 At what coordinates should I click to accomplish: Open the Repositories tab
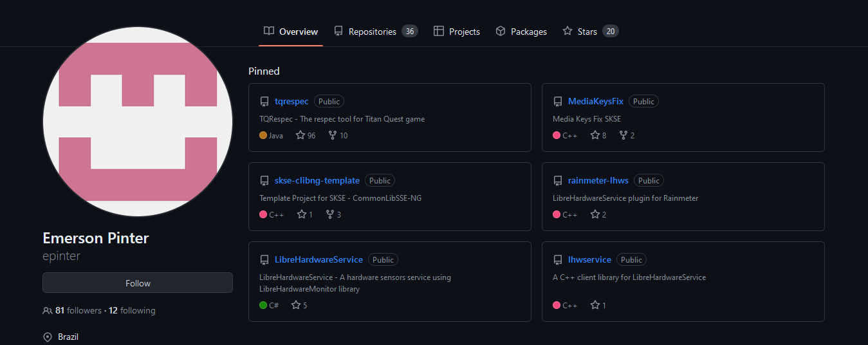click(372, 32)
